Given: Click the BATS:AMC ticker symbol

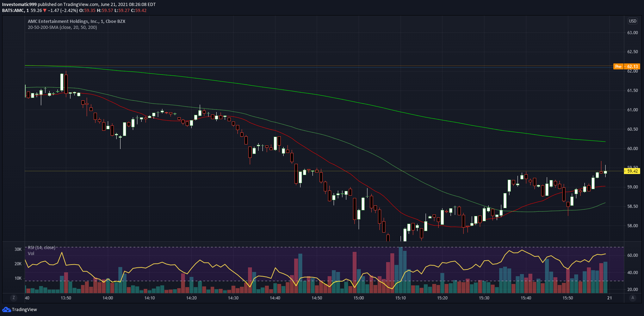Looking at the screenshot, I should [x=13, y=11].
